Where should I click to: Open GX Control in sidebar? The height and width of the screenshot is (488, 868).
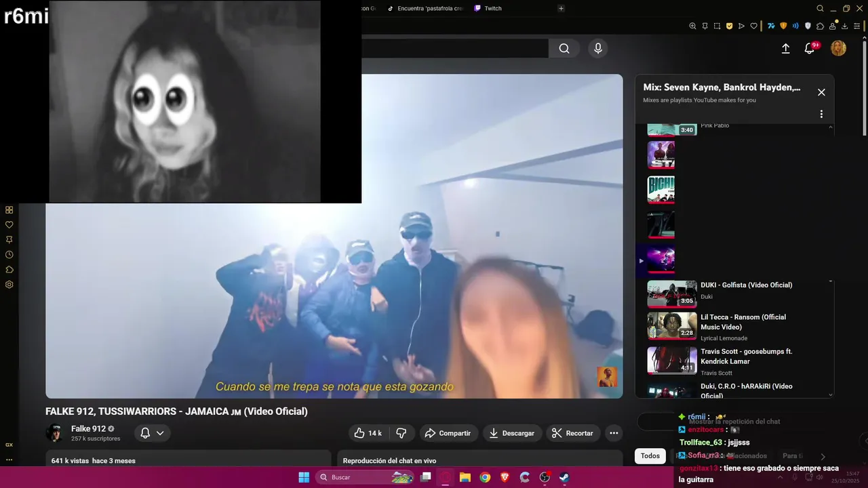(9, 445)
